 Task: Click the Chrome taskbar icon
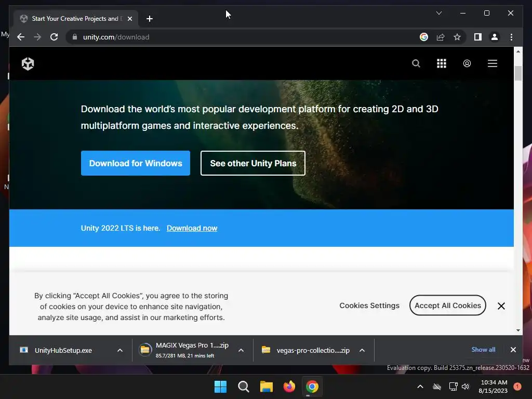[312, 387]
